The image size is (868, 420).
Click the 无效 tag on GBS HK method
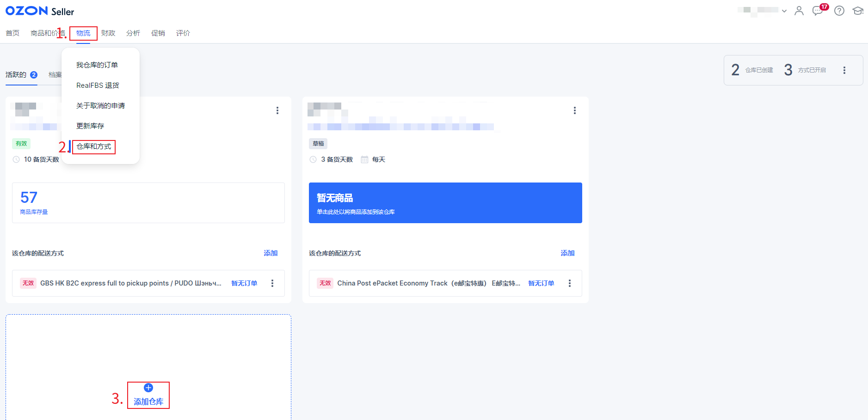tap(28, 283)
